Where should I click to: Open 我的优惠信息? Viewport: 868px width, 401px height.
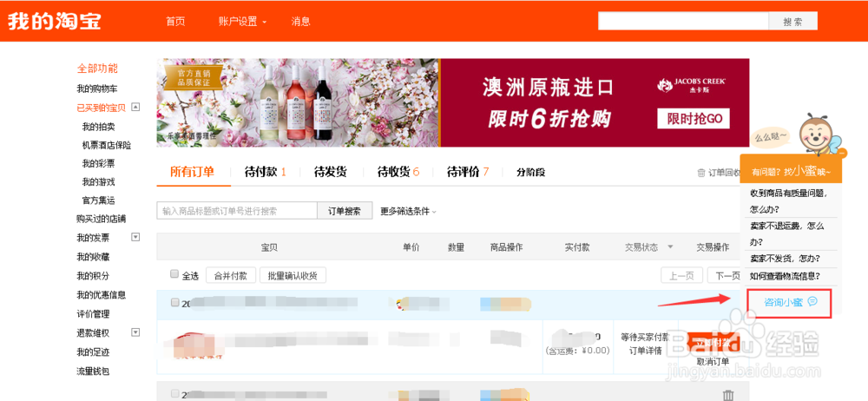tap(101, 294)
